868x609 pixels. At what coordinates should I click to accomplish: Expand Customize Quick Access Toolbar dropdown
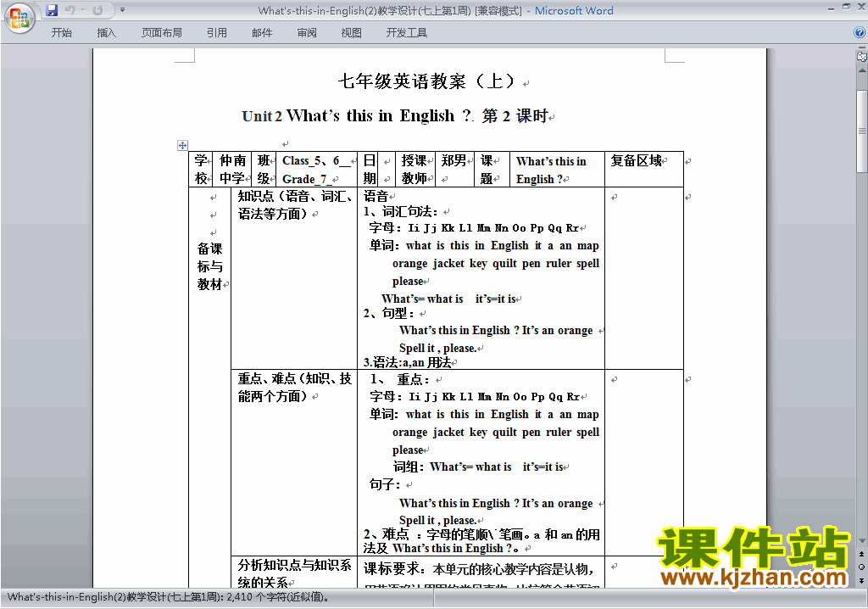[x=122, y=10]
